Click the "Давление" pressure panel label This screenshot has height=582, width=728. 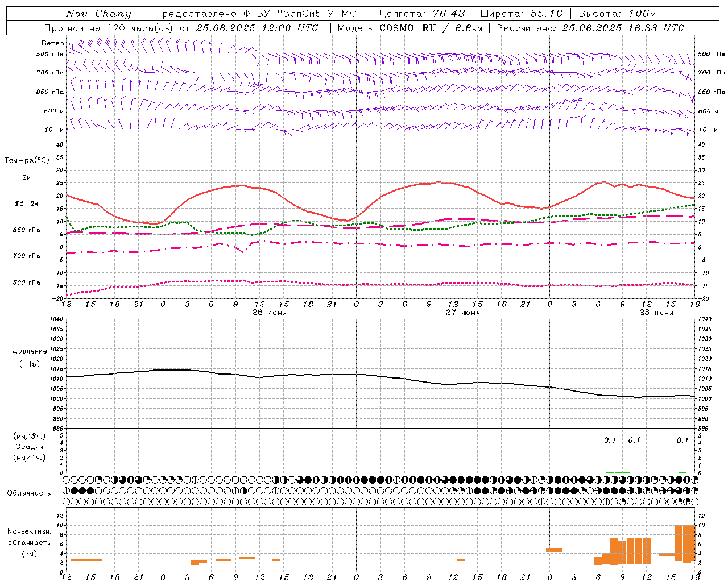click(30, 351)
